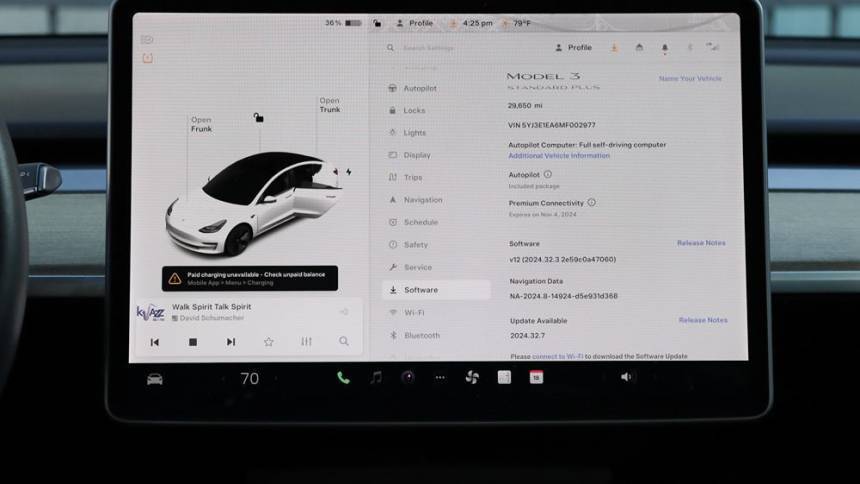Tap the VIN number text
860x484 pixels.
(551, 125)
